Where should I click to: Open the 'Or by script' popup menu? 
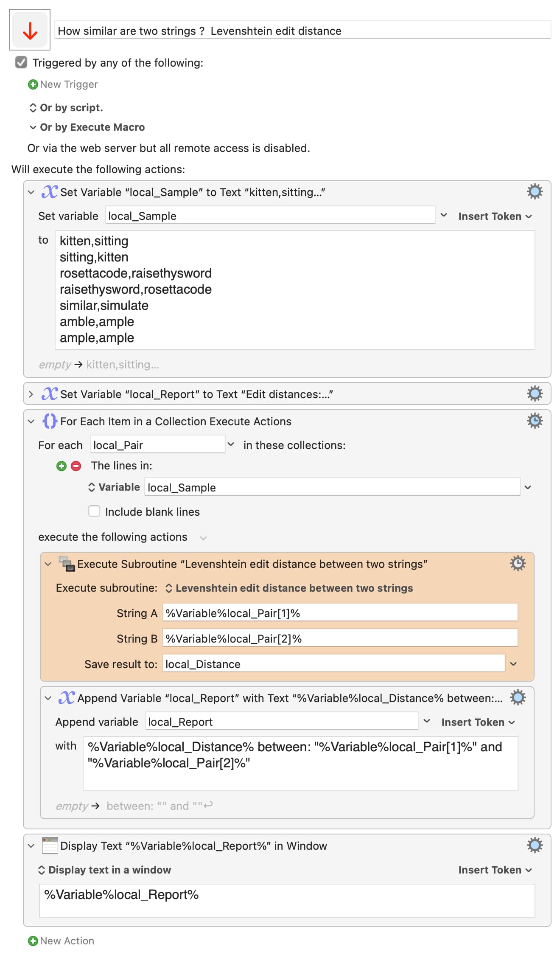[x=66, y=108]
